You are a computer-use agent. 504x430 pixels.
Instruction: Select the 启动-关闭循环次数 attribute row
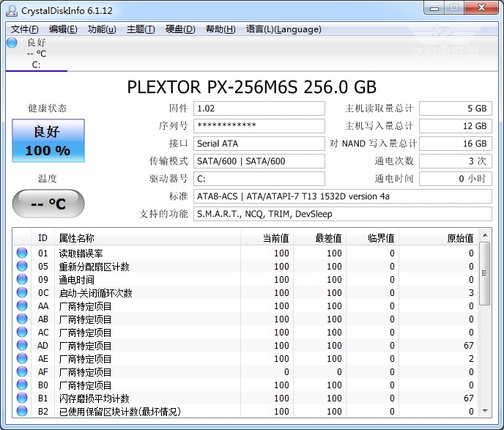[245, 292]
